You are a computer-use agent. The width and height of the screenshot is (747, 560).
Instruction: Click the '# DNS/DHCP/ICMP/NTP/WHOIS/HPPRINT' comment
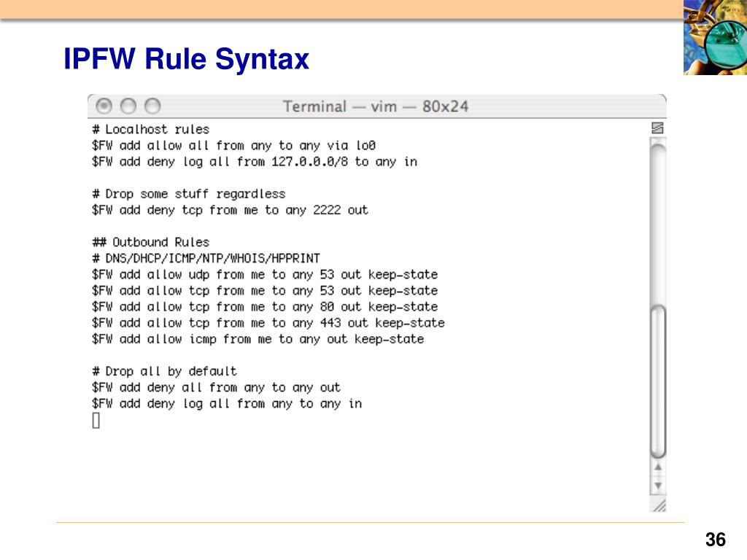pos(206,259)
